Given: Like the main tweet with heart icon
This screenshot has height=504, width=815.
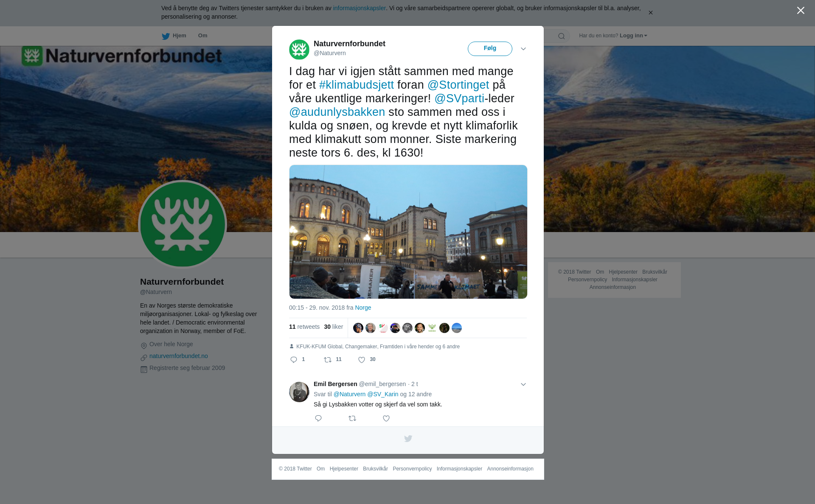Looking at the screenshot, I should point(362,360).
